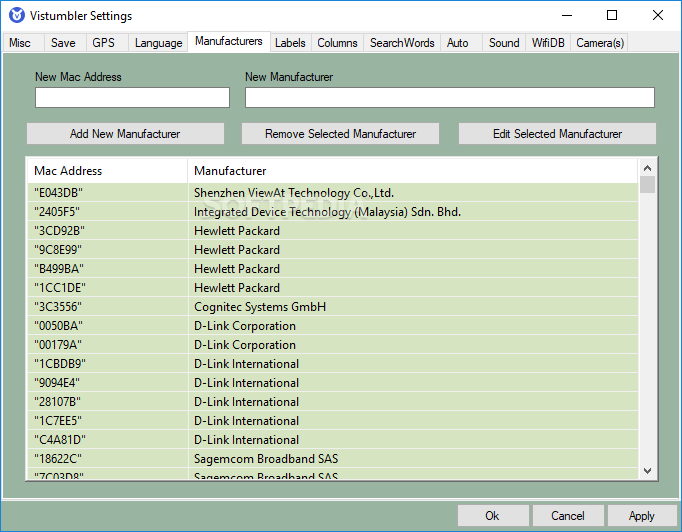Image resolution: width=682 pixels, height=532 pixels.
Task: Select the Manufacturers tab
Action: point(229,41)
